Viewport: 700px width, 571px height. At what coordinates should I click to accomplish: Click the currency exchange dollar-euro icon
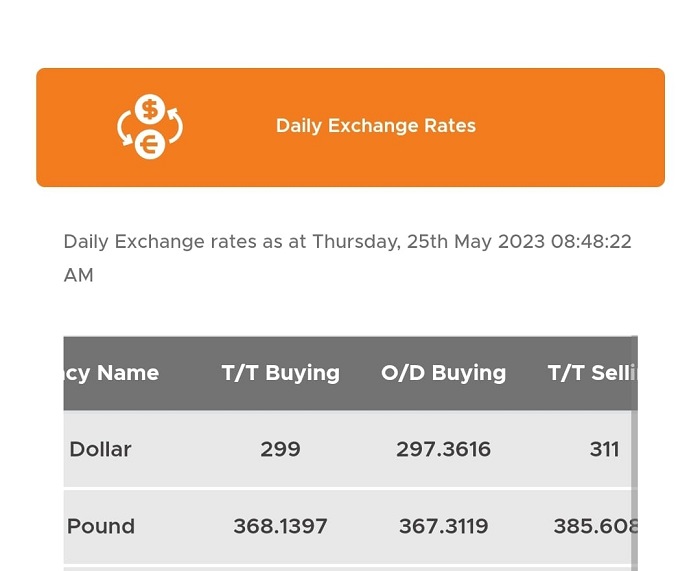(x=150, y=126)
